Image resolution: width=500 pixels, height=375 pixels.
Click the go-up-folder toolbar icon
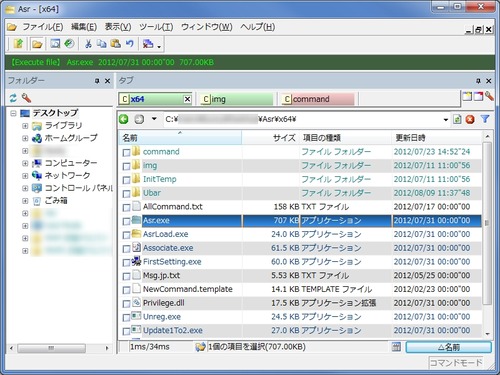[x=18, y=44]
